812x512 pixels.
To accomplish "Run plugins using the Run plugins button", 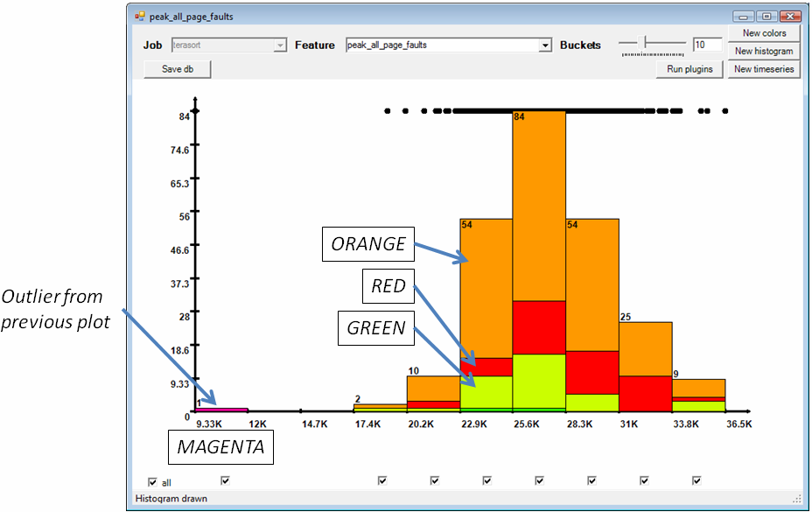I will click(x=689, y=69).
